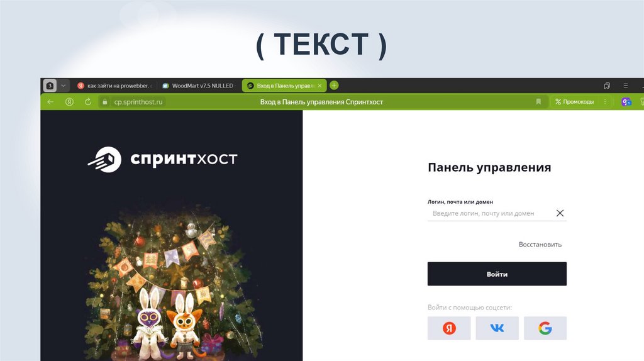Reload the page with the refresh icon

(x=88, y=102)
